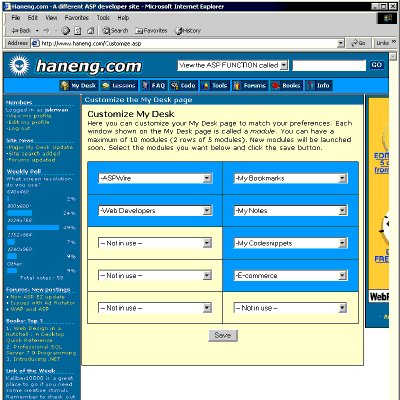
Task: Expand the Links toolbar chevron
Action: point(394,42)
